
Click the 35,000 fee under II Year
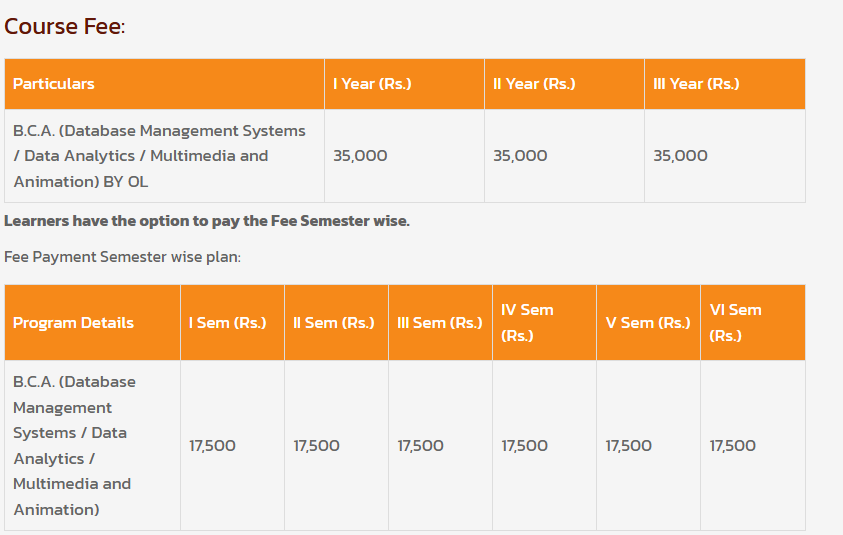pyautogui.click(x=520, y=156)
